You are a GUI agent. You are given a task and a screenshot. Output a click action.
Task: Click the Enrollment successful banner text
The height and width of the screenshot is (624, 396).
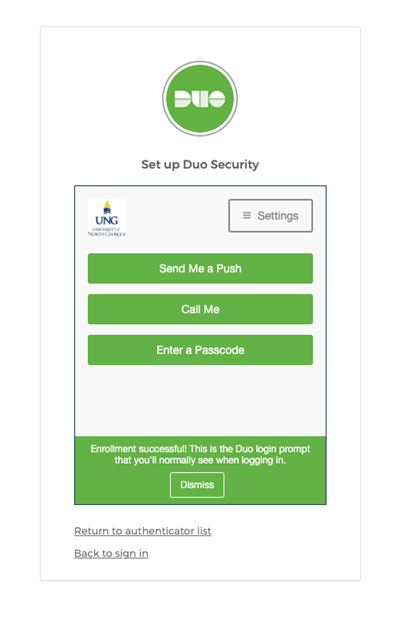pos(200,454)
